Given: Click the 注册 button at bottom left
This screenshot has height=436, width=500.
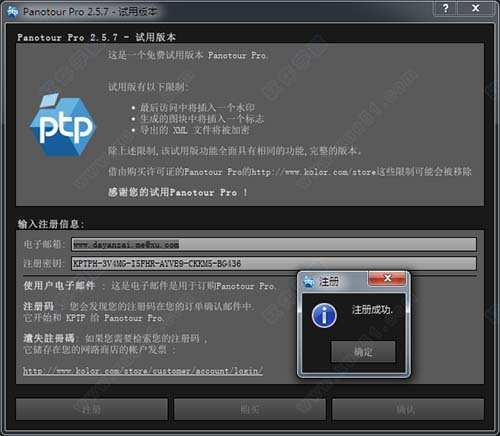Looking at the screenshot, I should (92, 409).
